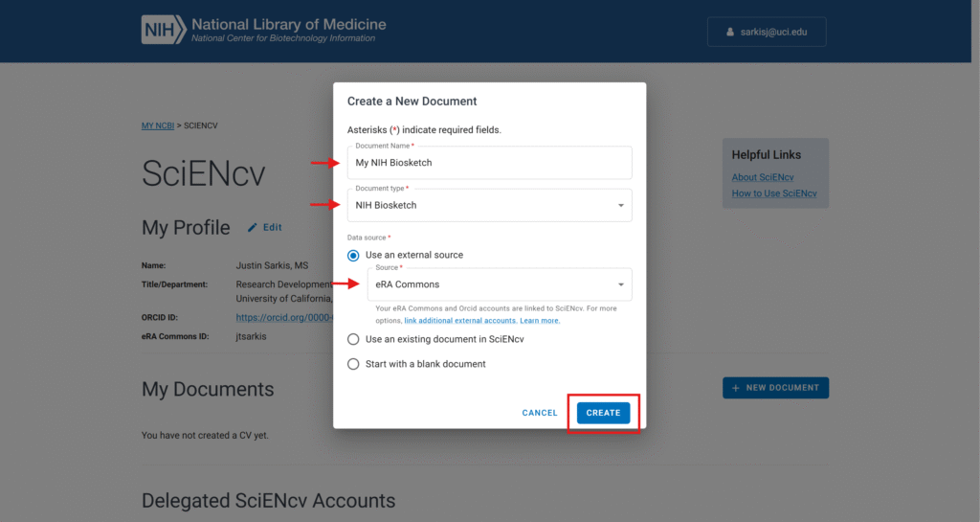This screenshot has width=980, height=522.
Task: Open 'How to Use SciENcv' link
Action: pos(774,193)
